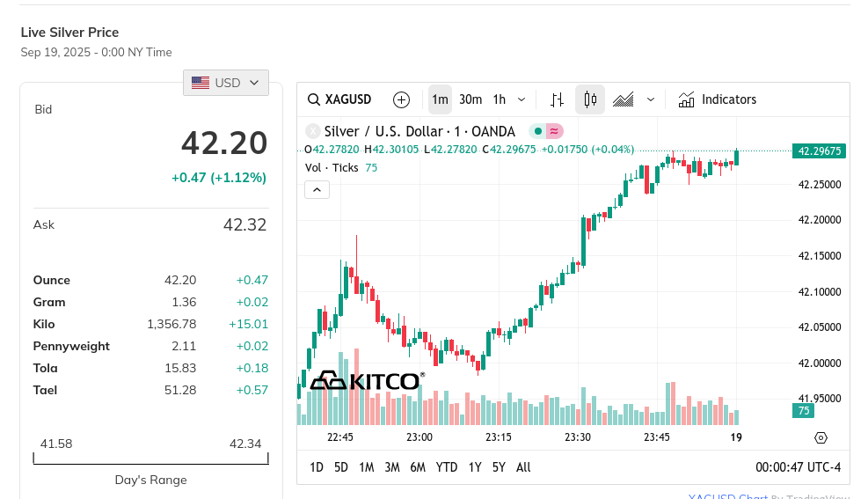Click the 22:45 time axis label

(x=339, y=437)
